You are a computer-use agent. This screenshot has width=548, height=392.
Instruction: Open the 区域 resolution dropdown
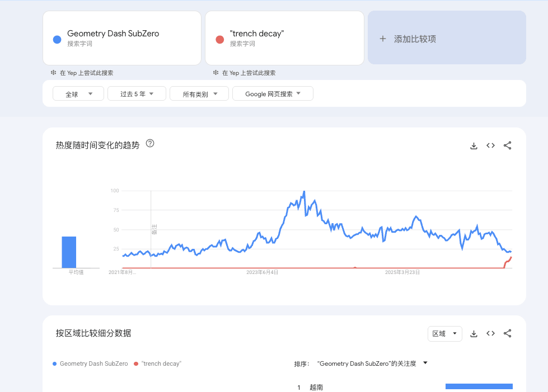click(x=445, y=334)
